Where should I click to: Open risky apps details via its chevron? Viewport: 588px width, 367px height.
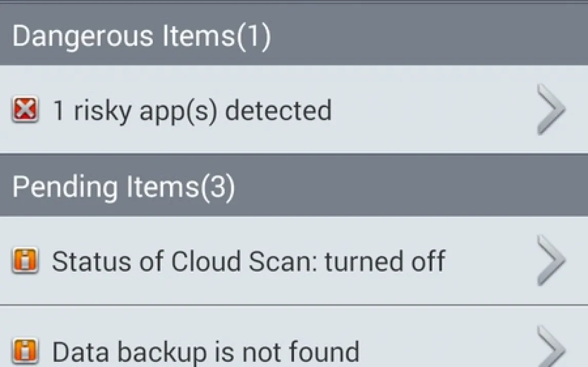coord(551,109)
